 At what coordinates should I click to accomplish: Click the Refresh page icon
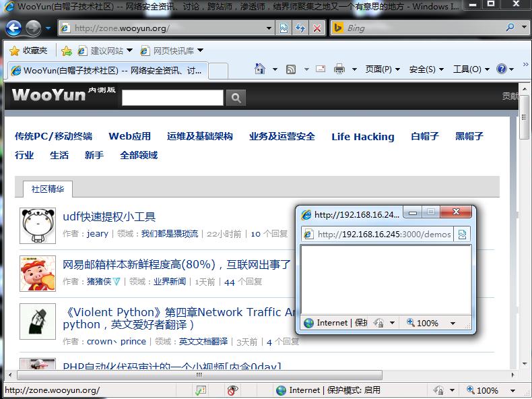click(300, 28)
